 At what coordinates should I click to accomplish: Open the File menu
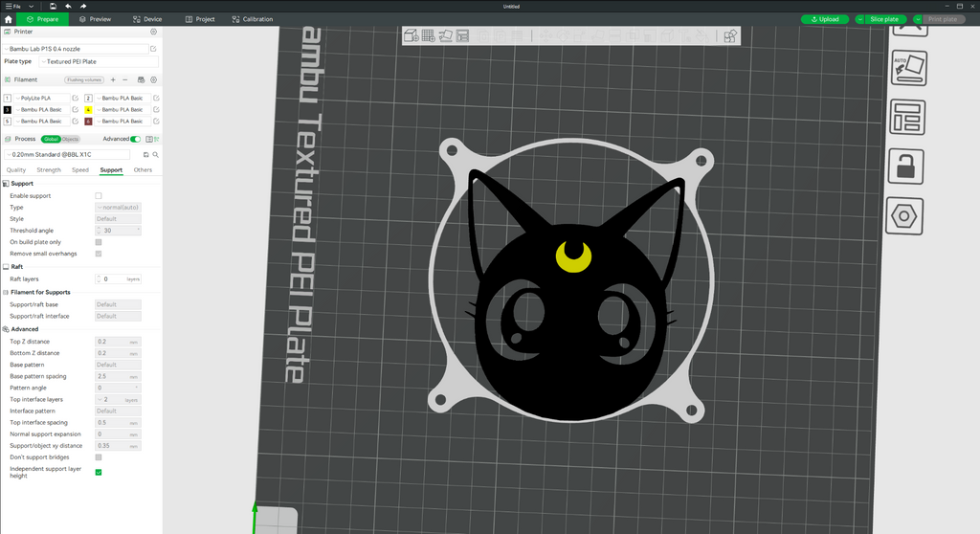tap(13, 7)
